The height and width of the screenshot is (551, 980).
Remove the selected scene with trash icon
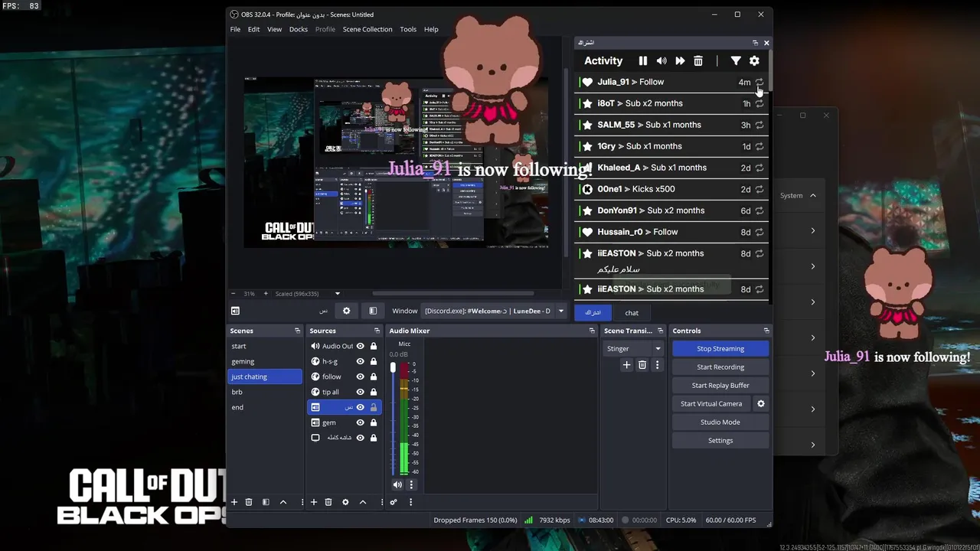point(249,502)
